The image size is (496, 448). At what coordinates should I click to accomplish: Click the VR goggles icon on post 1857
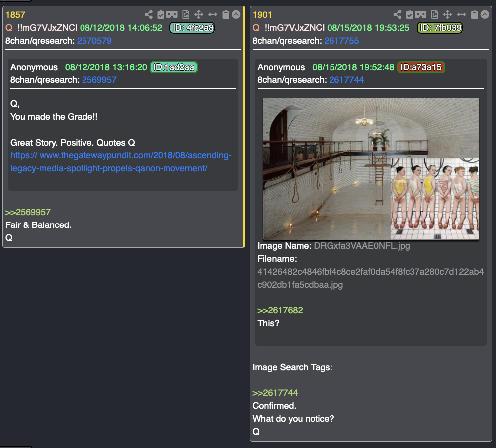pos(172,14)
